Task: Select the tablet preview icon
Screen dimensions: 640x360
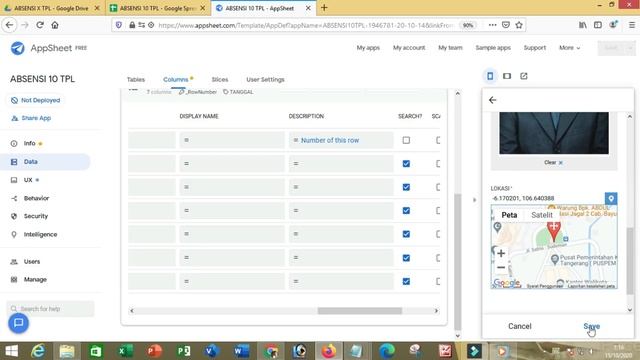Action: 507,76
